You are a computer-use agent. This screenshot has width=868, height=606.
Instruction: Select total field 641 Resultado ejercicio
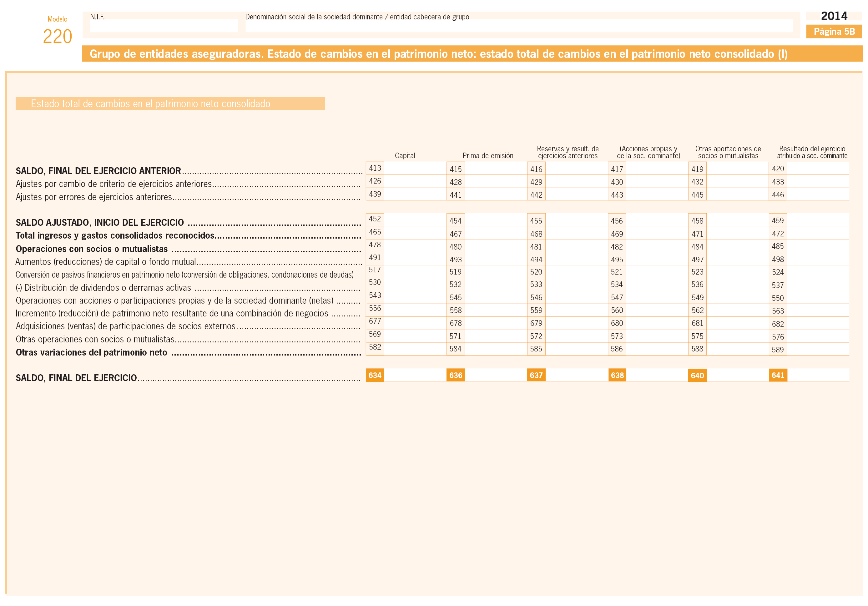(x=818, y=375)
